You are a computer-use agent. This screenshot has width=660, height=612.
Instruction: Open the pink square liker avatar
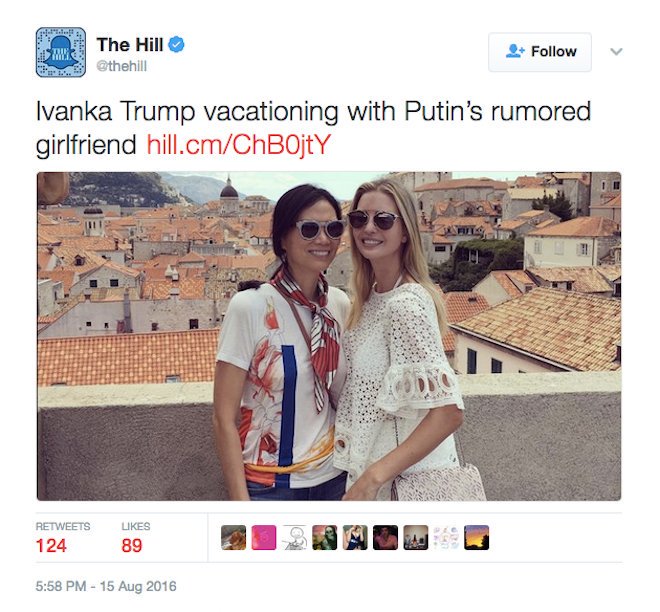tap(264, 537)
